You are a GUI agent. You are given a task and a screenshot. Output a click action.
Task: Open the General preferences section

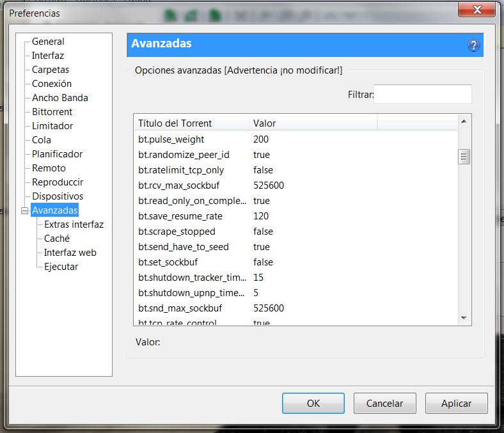(48, 42)
